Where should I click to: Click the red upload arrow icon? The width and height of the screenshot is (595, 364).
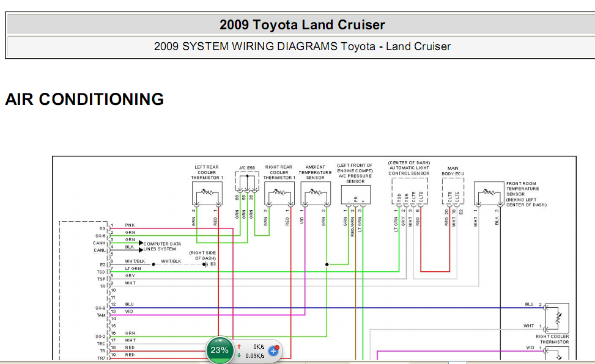click(239, 346)
